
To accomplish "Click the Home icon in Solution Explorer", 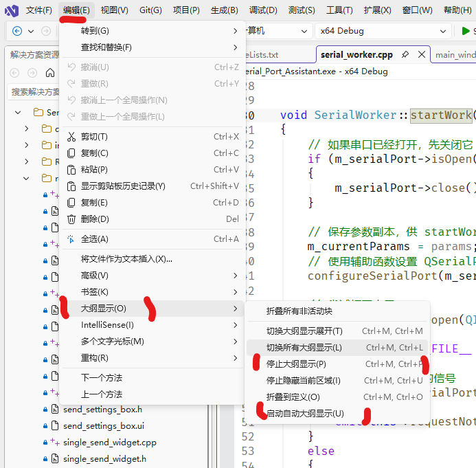I will tap(50, 73).
